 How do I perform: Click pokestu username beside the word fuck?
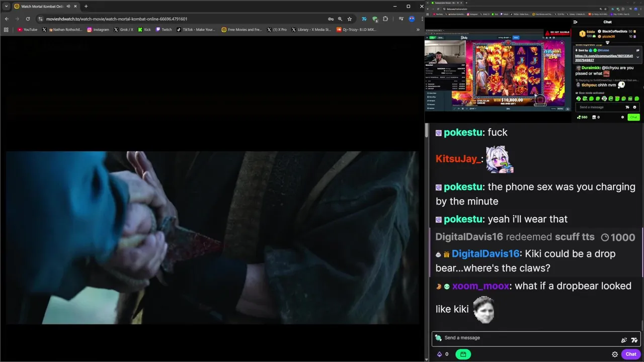[462, 132]
